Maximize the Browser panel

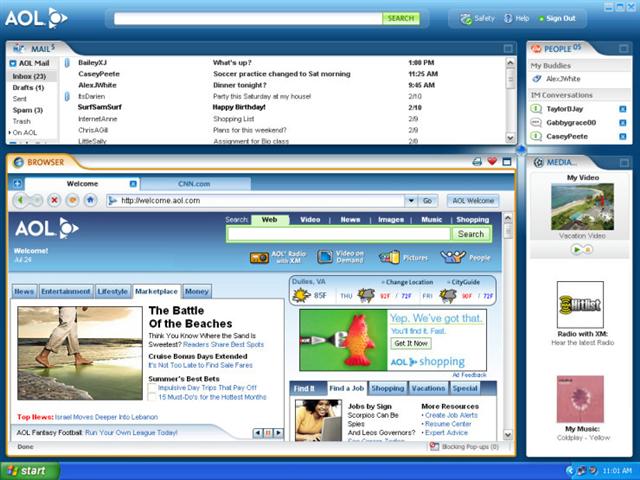pos(507,162)
